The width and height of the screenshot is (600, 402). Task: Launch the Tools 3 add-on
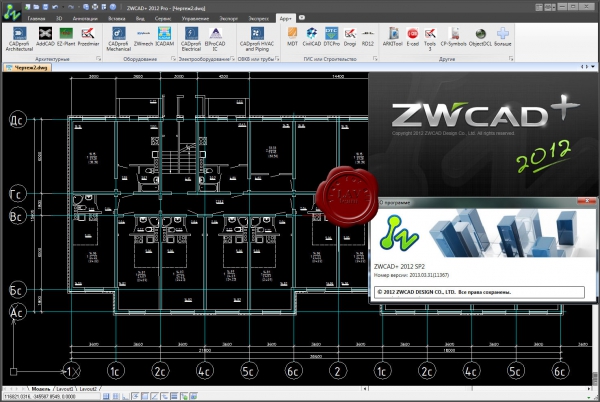(x=430, y=39)
